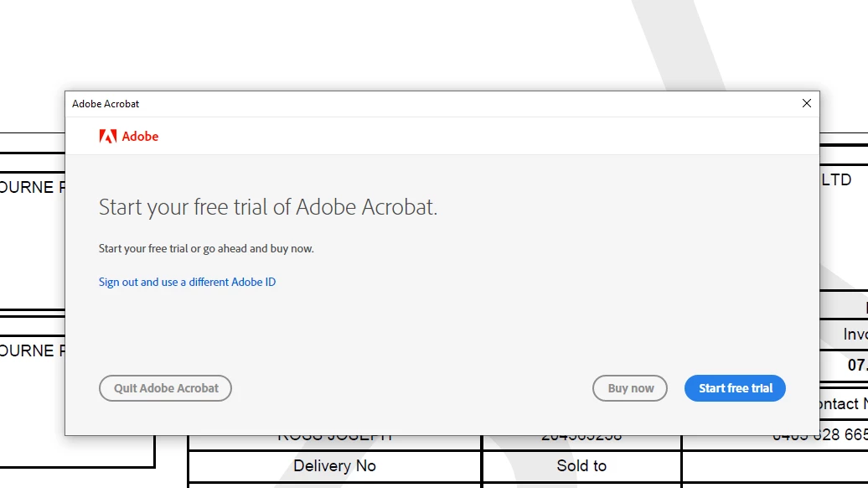This screenshot has height=488, width=868.
Task: Click the partially visible Invo cell
Action: pos(854,335)
